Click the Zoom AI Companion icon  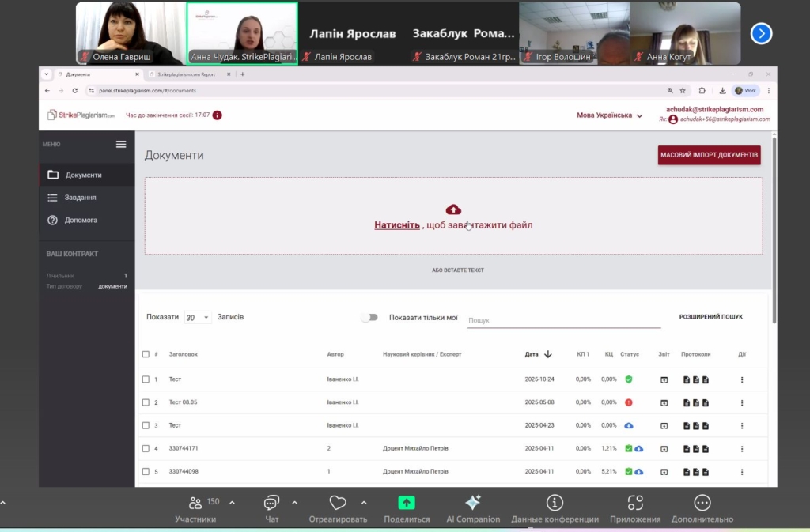coord(473,503)
